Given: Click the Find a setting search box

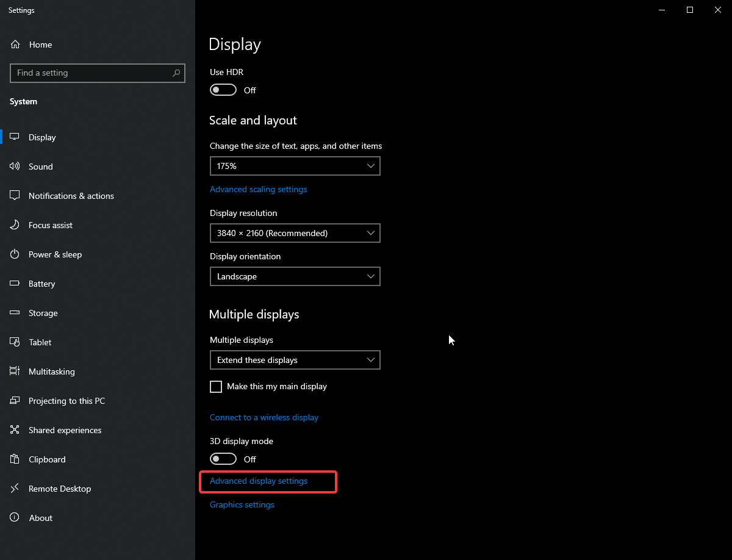Looking at the screenshot, I should tap(98, 73).
